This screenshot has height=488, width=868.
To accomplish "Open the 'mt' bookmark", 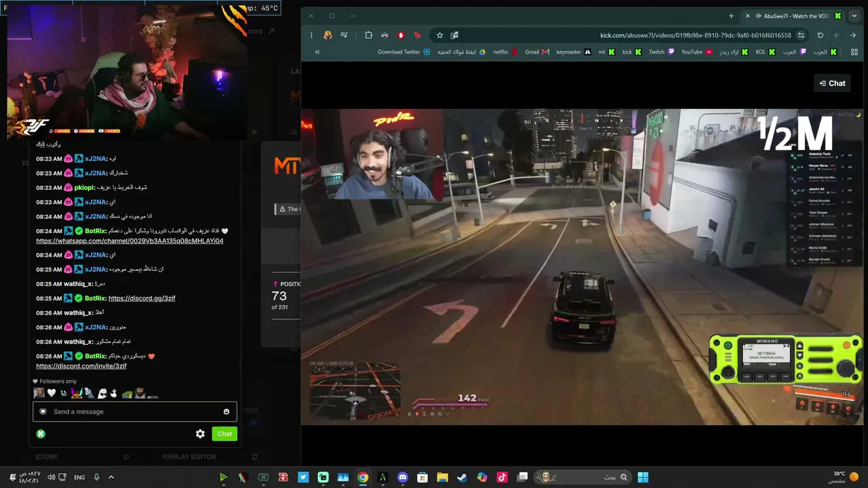I will pyautogui.click(x=606, y=52).
